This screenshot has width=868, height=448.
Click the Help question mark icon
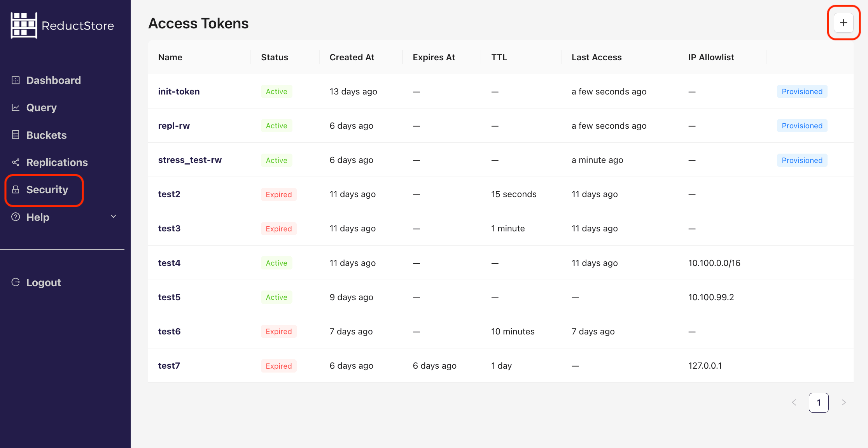(16, 217)
